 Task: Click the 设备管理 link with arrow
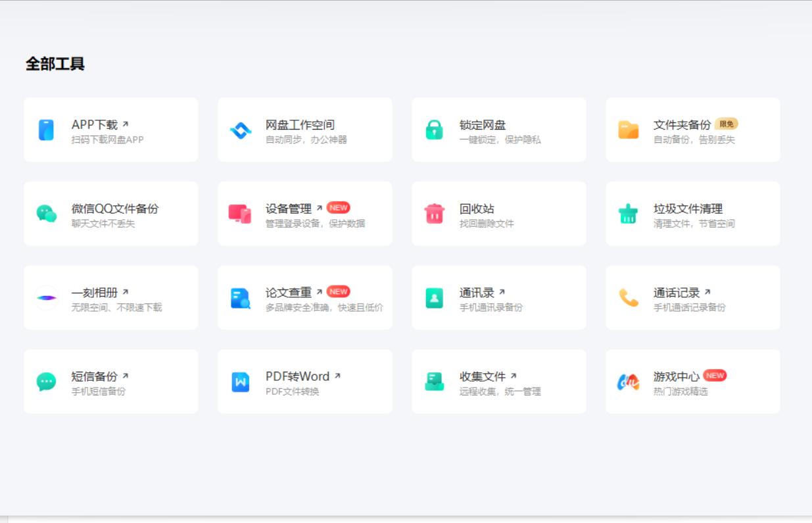[291, 209]
